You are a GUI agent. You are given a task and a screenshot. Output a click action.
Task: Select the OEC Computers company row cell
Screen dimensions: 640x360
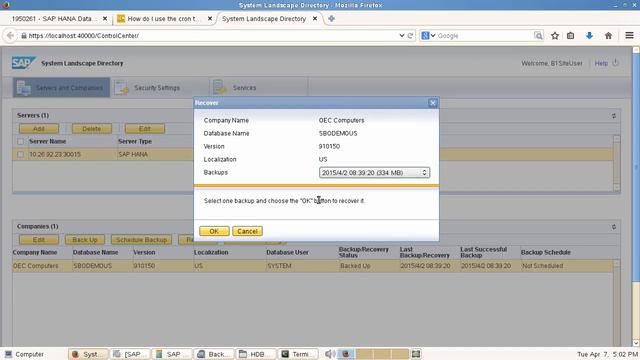(36, 266)
